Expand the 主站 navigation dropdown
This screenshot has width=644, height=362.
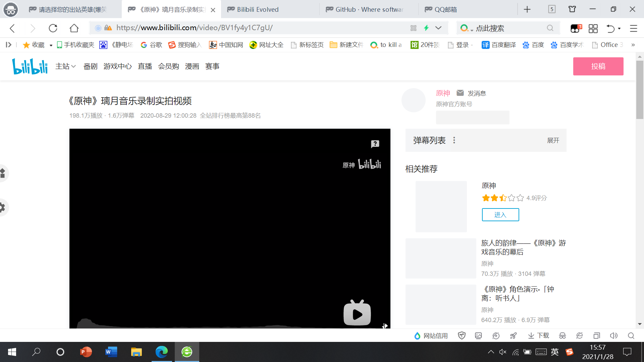pos(65,66)
